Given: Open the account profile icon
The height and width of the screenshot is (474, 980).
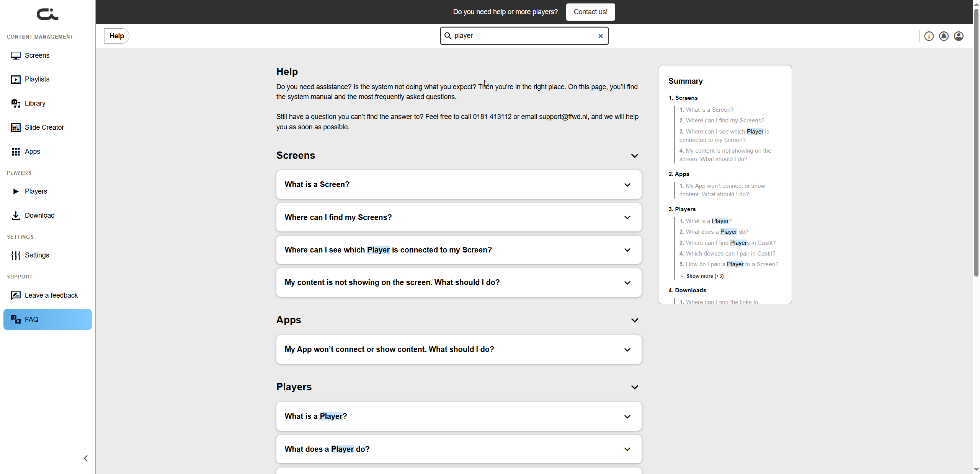Looking at the screenshot, I should point(959,36).
